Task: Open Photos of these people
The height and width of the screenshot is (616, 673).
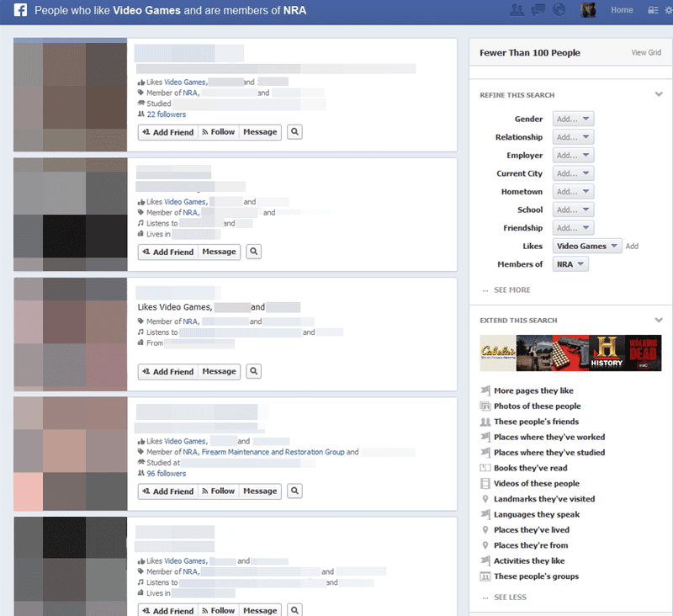Action: coord(537,406)
